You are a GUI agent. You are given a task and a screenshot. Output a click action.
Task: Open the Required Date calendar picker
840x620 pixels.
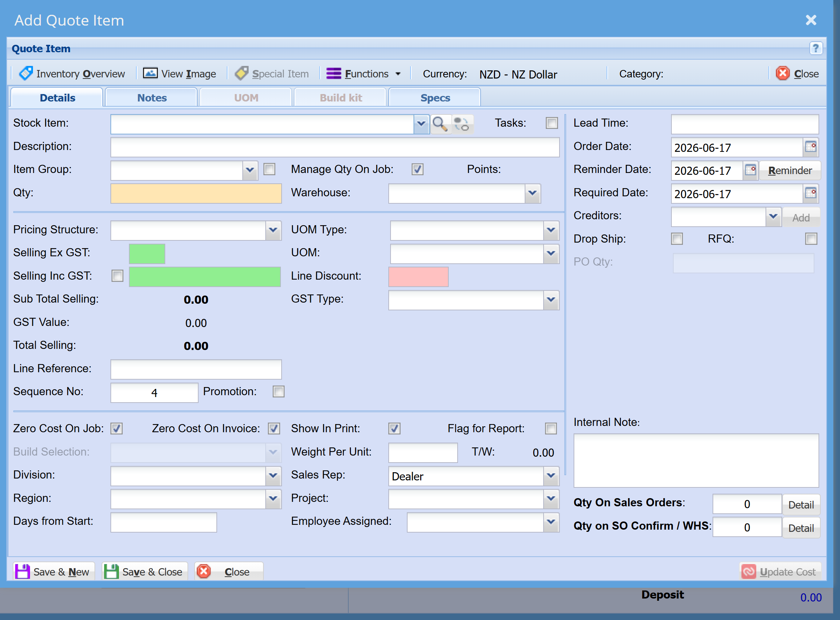[811, 193]
